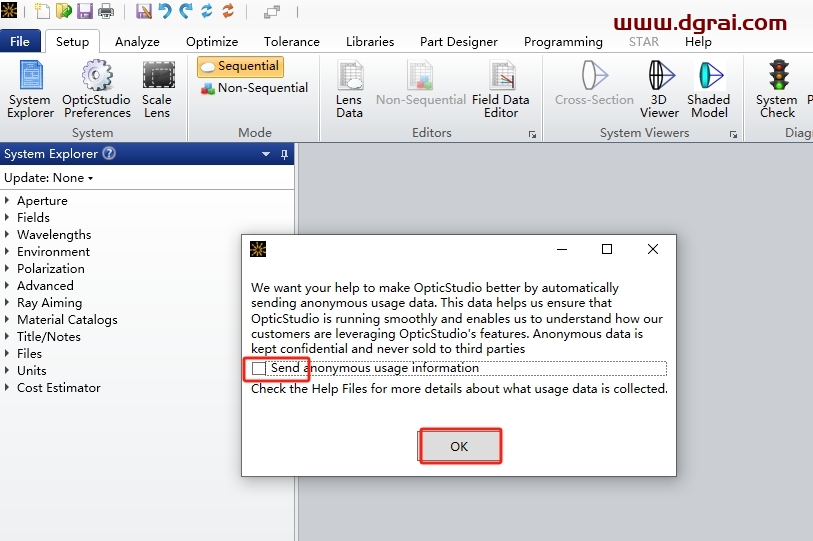Click the blue Update refresh icon

tap(207, 11)
